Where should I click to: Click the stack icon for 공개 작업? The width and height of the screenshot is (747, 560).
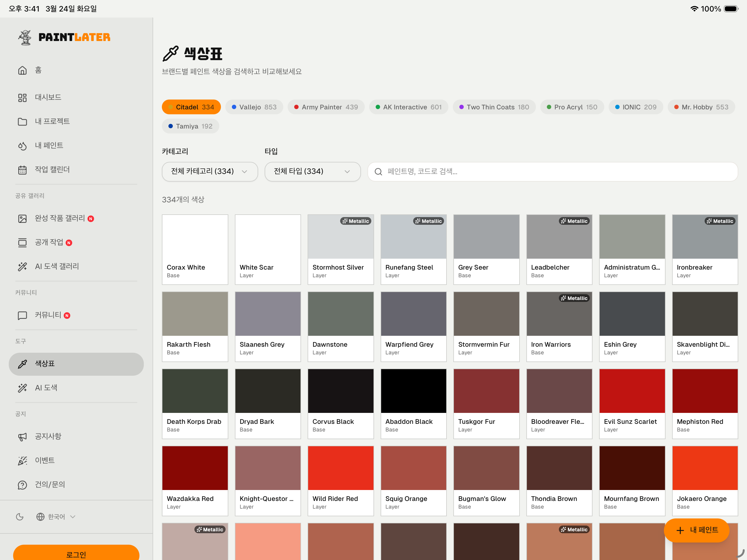[22, 243]
